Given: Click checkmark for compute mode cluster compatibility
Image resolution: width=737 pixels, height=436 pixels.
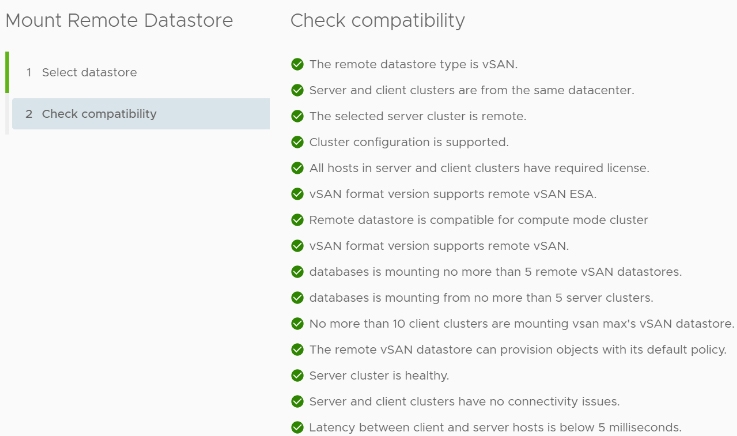Looking at the screenshot, I should pos(297,220).
